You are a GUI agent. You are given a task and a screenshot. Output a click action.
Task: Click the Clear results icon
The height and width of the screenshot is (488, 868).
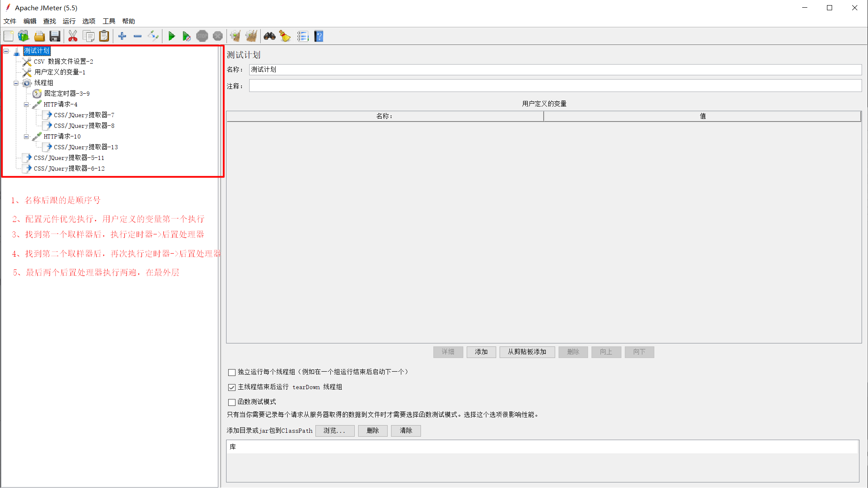tap(235, 36)
